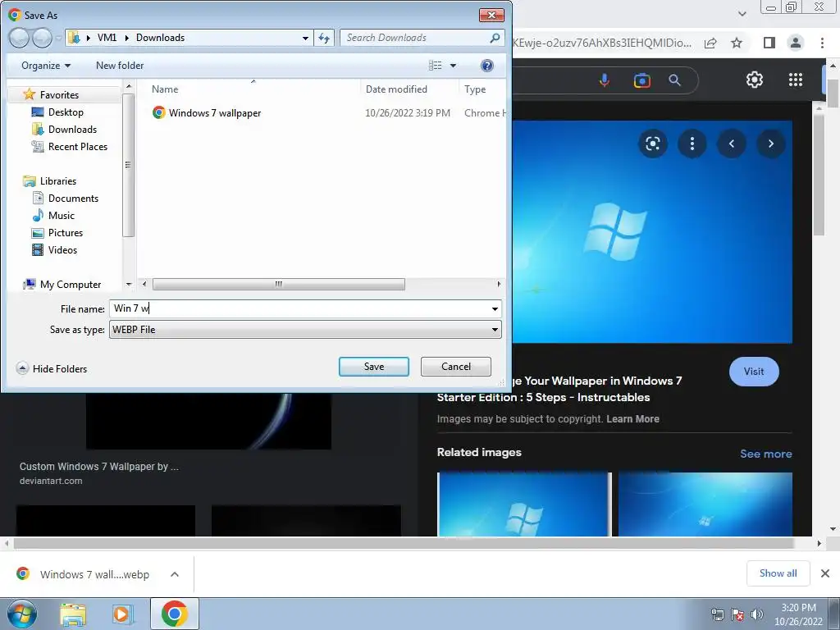Select Downloads in breadcrumb path
The width and height of the screenshot is (840, 630).
tap(160, 38)
